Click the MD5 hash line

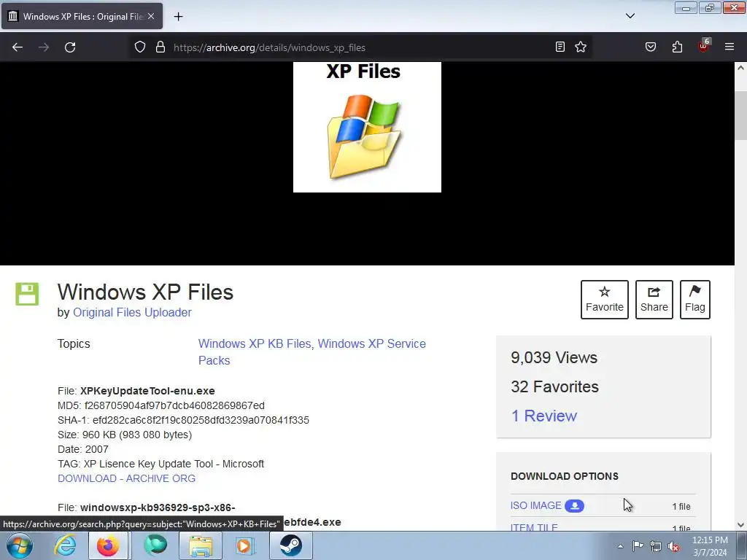[x=161, y=405]
